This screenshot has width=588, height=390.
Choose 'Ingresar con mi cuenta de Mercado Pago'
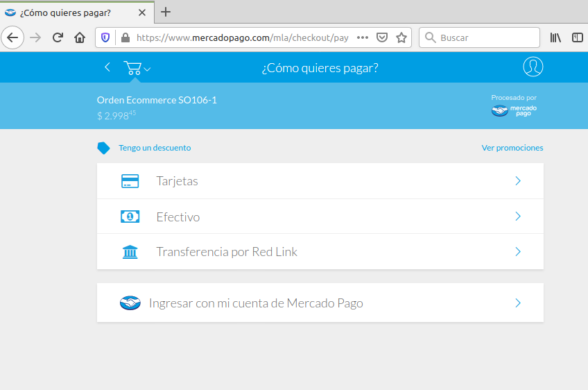(320, 303)
